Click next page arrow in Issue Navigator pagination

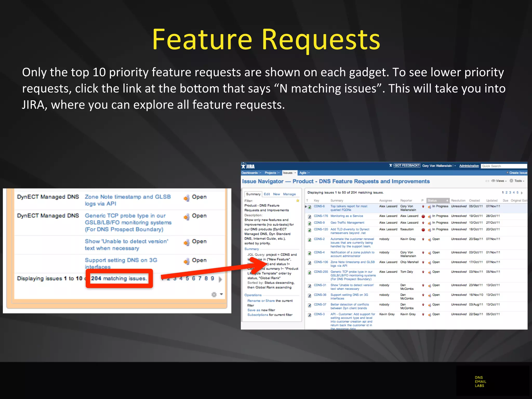522,193
